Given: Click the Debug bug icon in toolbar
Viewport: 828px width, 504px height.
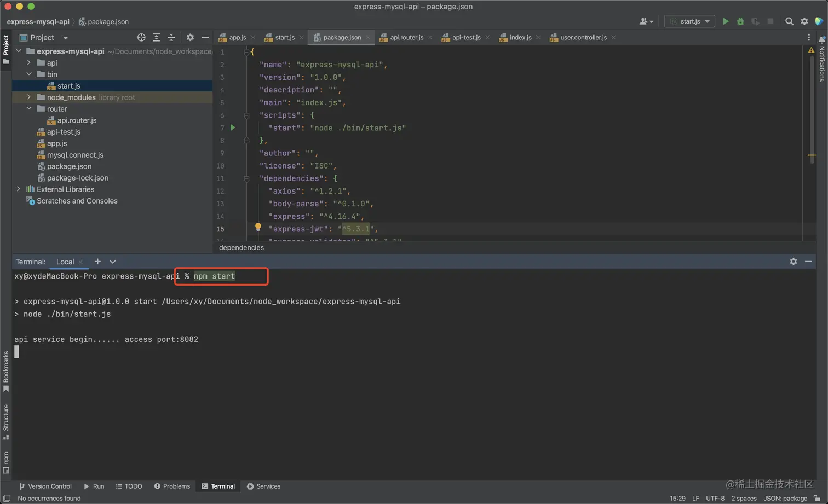Looking at the screenshot, I should pos(740,21).
